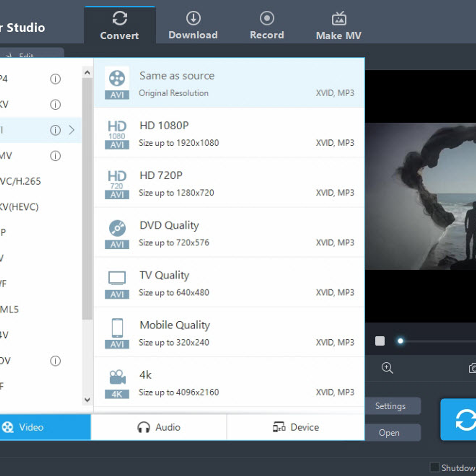Click the zoom magnifier icon under preview

click(x=387, y=368)
